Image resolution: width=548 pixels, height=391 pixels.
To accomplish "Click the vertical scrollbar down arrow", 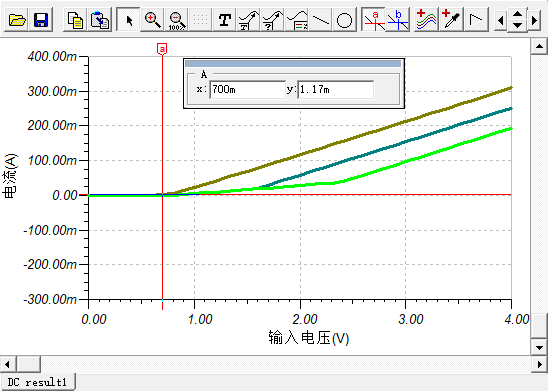I will tap(539, 347).
